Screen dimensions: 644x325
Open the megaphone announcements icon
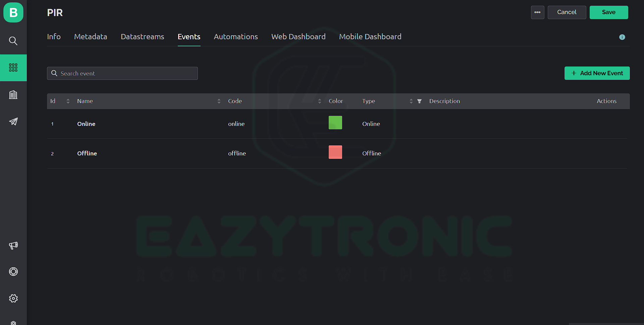(x=13, y=245)
